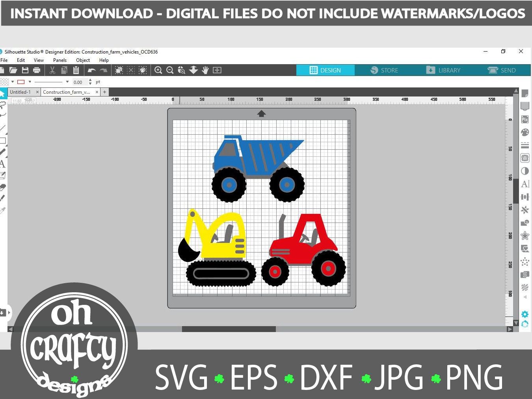This screenshot has width=532, height=399.
Task: Open the Text Style panel
Action: click(x=525, y=184)
